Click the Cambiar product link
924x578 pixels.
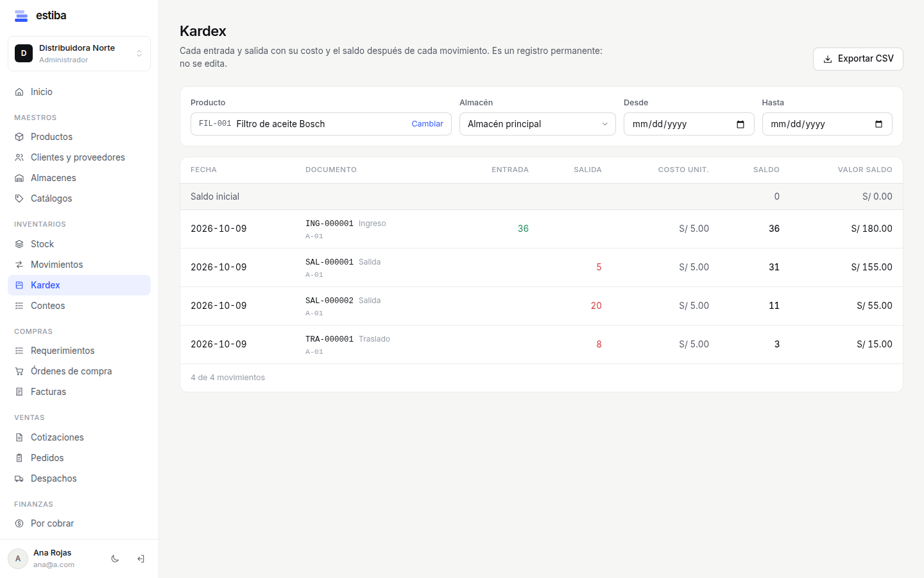click(427, 124)
